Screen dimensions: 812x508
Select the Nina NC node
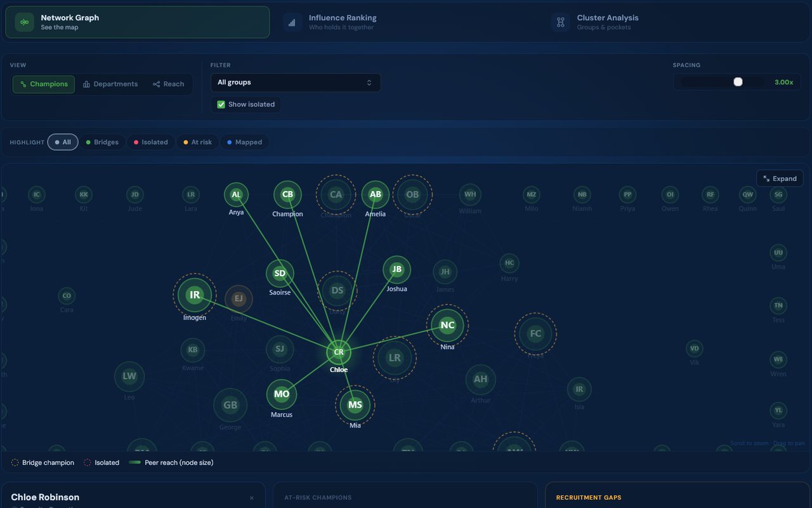point(447,325)
